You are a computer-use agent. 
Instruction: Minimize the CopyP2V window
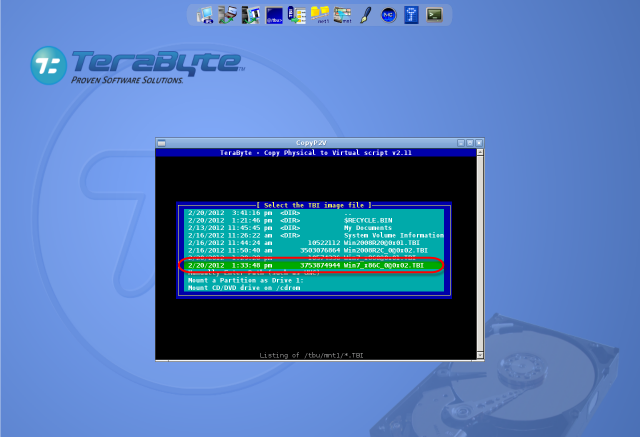[x=461, y=143]
